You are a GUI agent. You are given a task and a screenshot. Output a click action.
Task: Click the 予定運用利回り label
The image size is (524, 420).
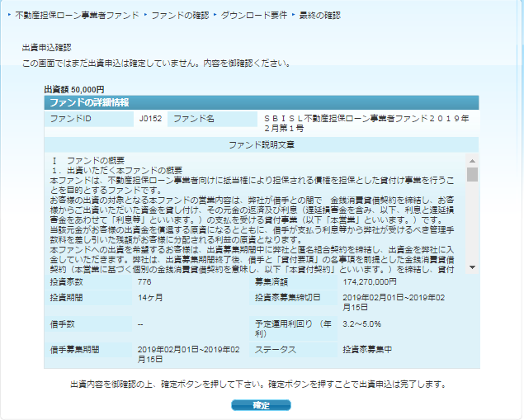(293, 328)
